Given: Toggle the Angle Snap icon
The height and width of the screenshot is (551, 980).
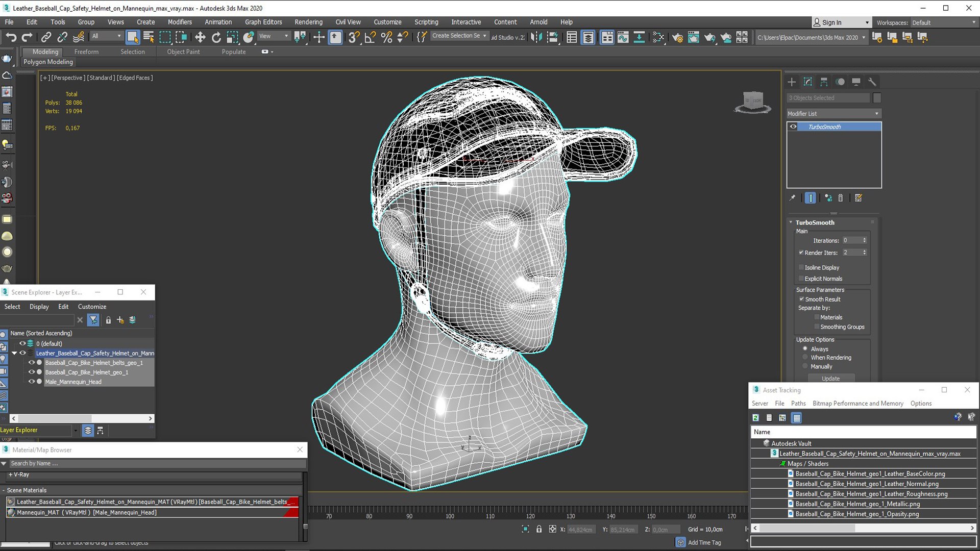Looking at the screenshot, I should coord(370,37).
